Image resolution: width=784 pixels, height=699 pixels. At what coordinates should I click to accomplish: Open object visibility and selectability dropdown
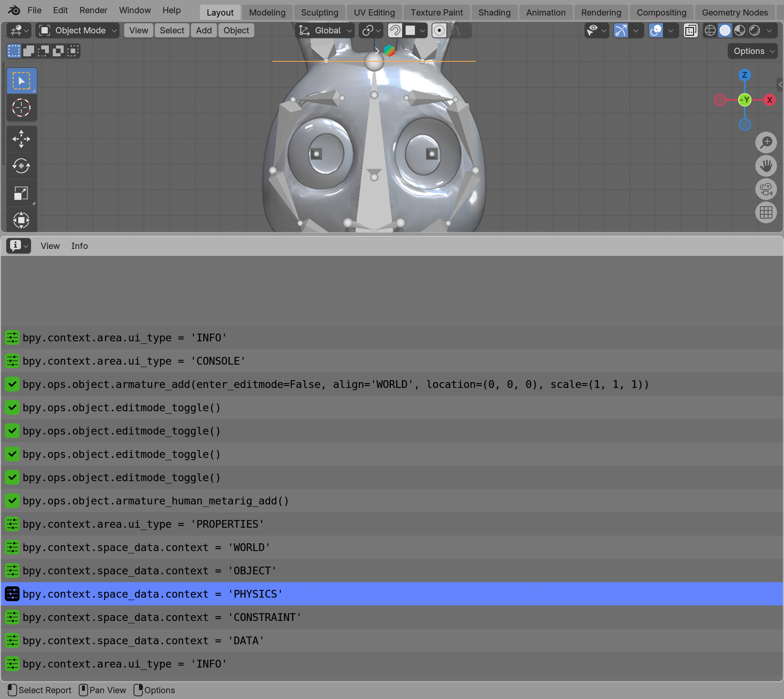[x=597, y=30]
